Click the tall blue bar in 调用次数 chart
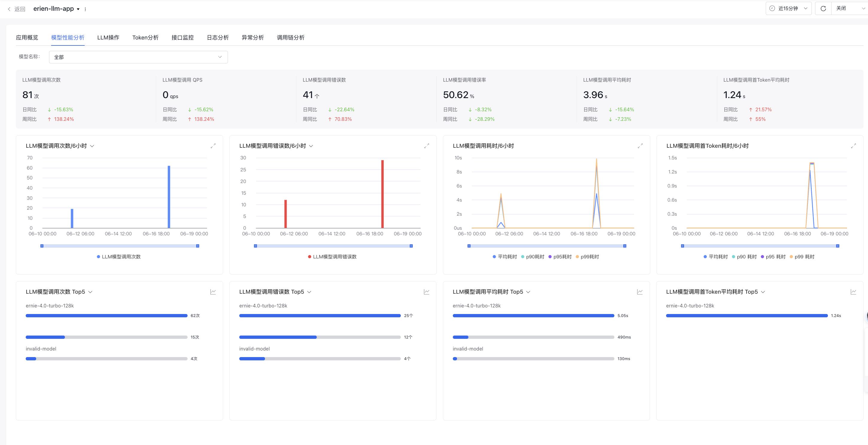This screenshot has height=445, width=868. coord(169,197)
